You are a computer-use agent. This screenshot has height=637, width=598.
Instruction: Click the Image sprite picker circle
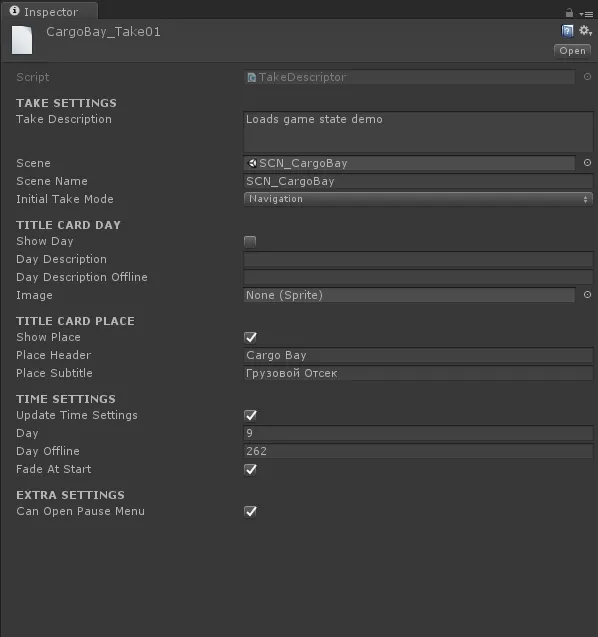point(587,295)
